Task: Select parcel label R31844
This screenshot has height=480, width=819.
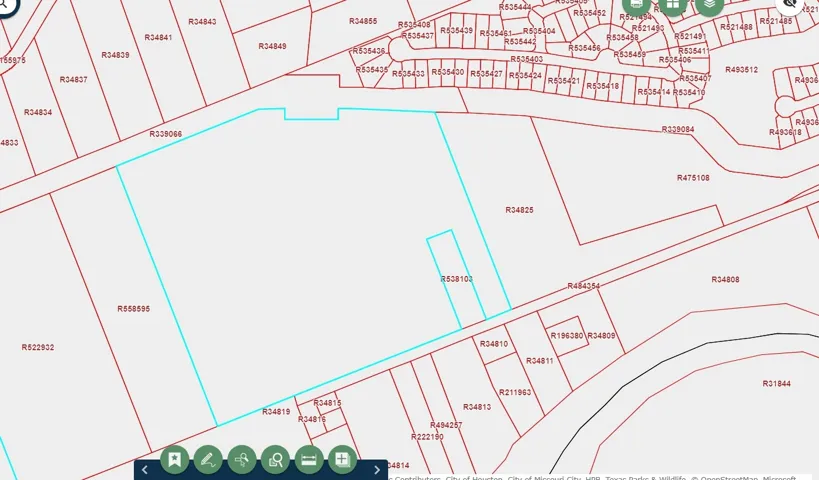Action: 776,383
